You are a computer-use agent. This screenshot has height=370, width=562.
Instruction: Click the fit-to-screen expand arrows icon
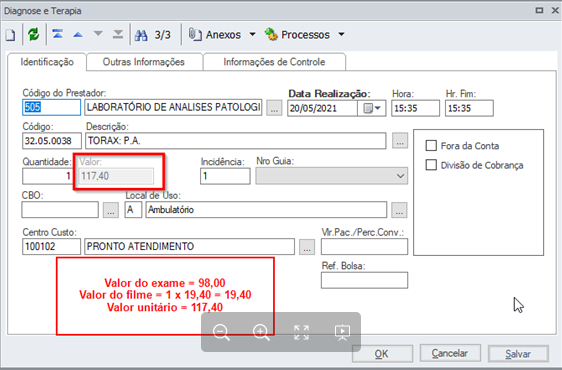pyautogui.click(x=301, y=332)
